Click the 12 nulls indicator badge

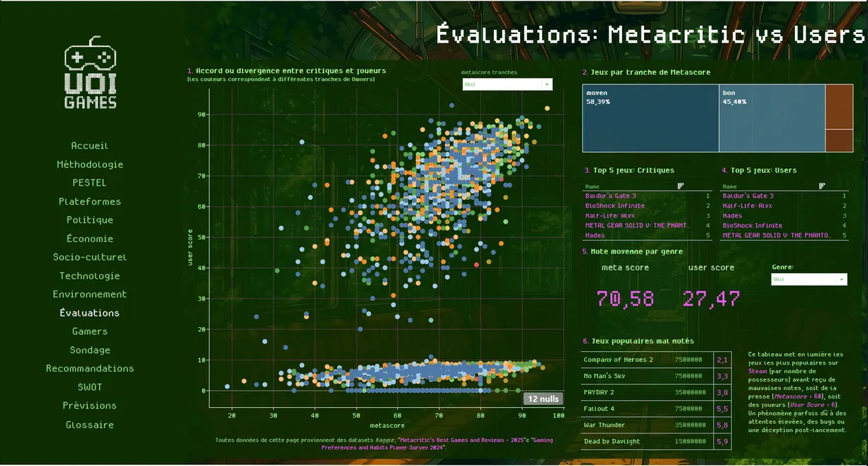(x=543, y=399)
